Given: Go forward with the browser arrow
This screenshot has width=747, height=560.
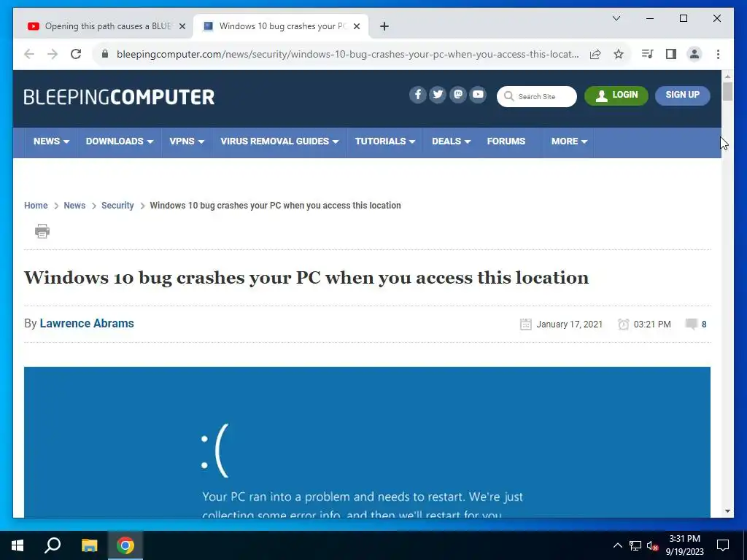Looking at the screenshot, I should coord(53,54).
